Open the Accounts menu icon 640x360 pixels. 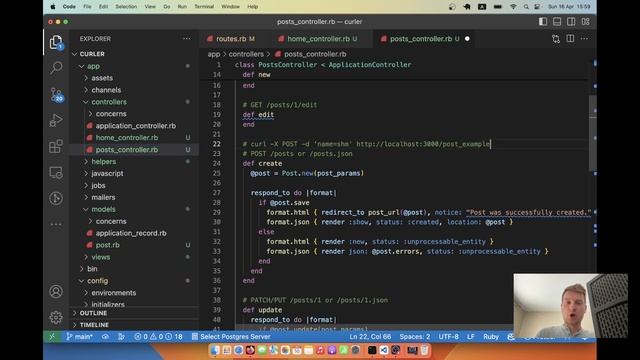(x=56, y=291)
